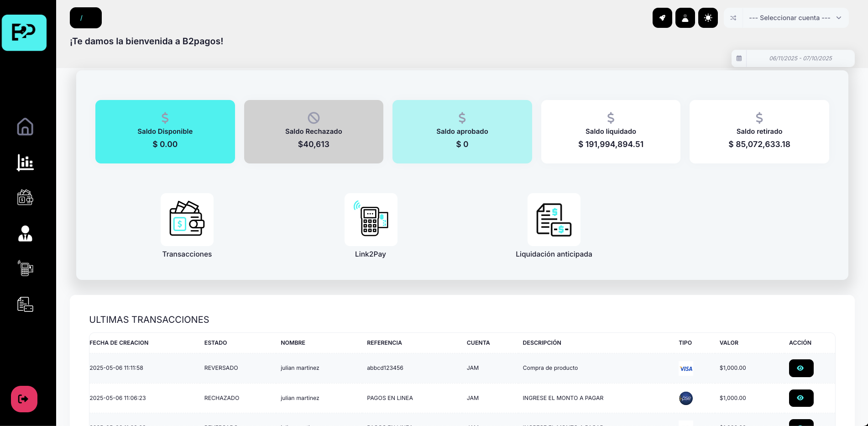Screen dimensions: 868x426
Task: Click the calendar icon of date range
Action: tap(739, 58)
